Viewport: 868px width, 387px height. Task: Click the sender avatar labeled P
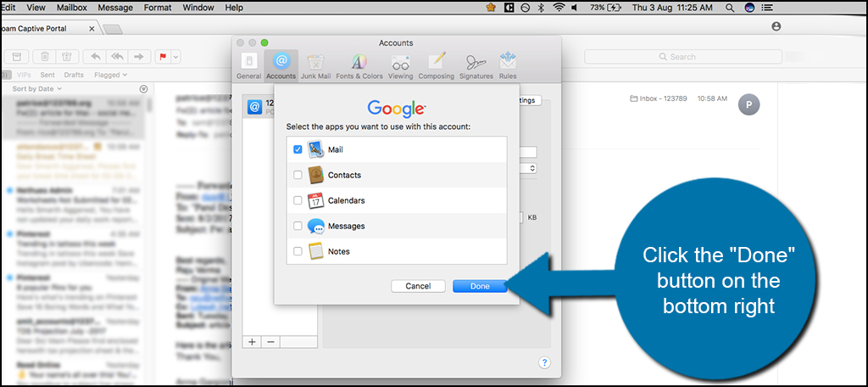(749, 104)
